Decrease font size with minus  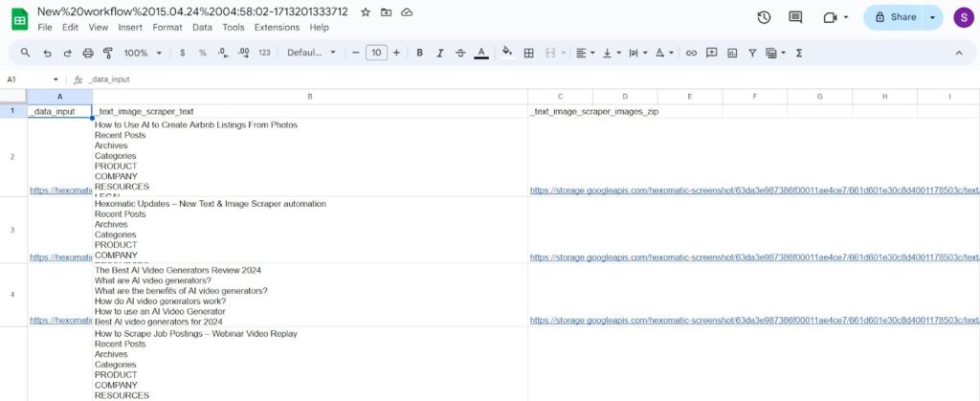coord(356,53)
